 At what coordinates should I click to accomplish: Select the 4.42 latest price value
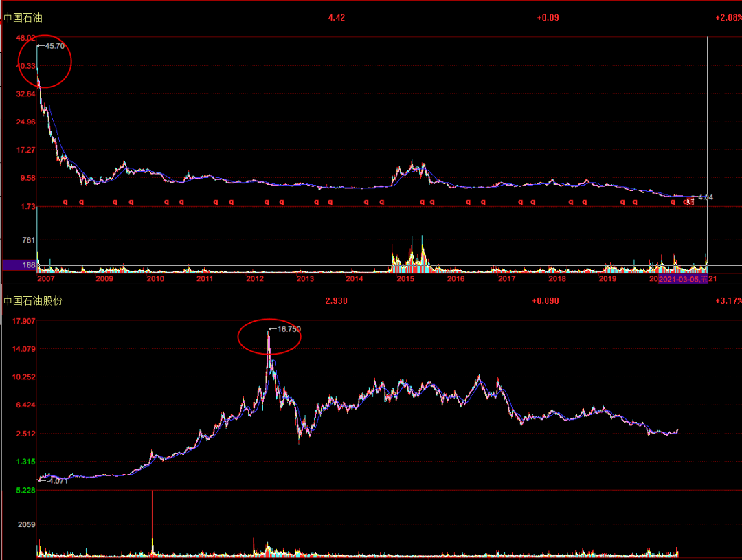click(x=337, y=18)
